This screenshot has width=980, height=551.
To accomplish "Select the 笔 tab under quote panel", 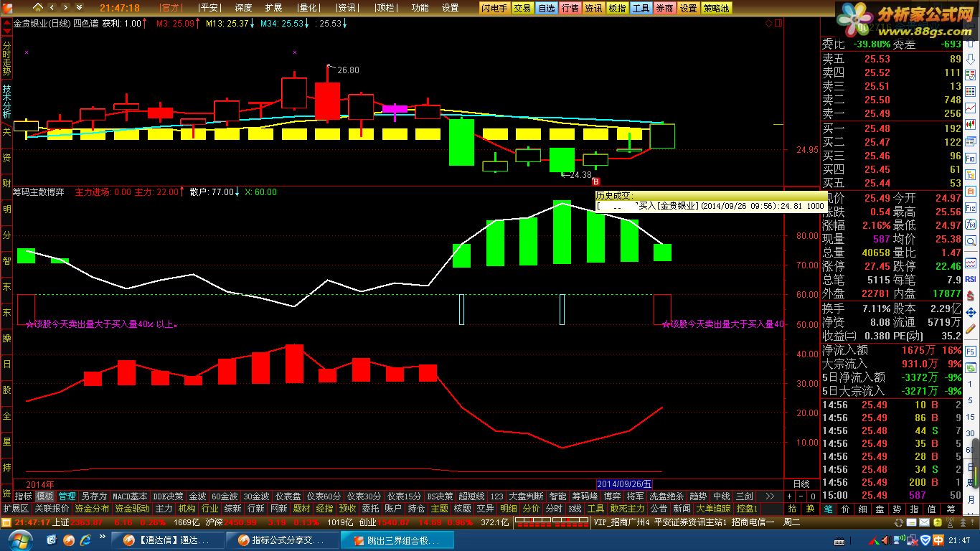I will [x=828, y=509].
